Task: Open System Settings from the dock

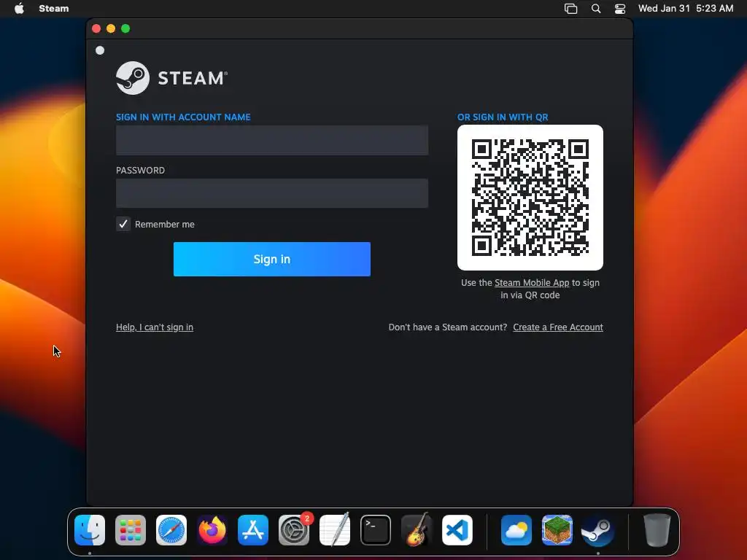Action: [294, 530]
